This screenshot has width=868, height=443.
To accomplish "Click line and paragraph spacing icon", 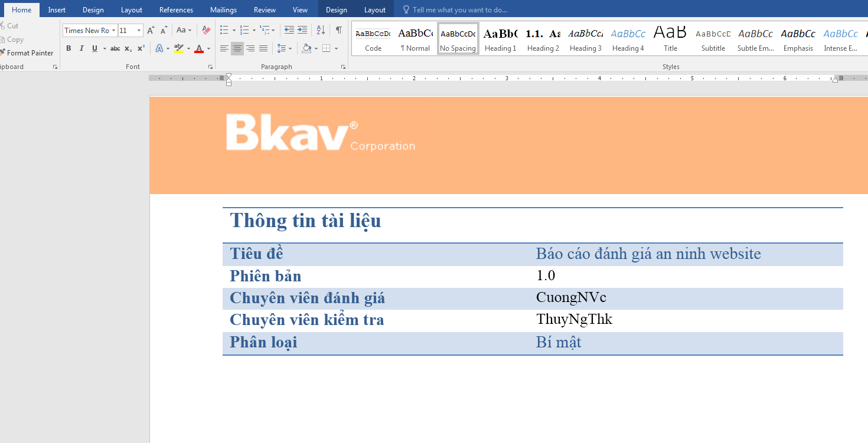I will (x=282, y=48).
